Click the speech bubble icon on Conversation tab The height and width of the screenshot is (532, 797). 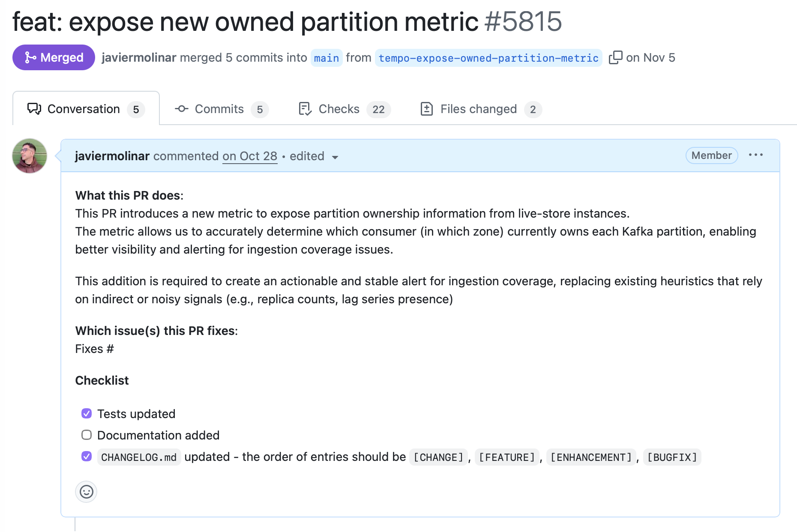pyautogui.click(x=34, y=109)
